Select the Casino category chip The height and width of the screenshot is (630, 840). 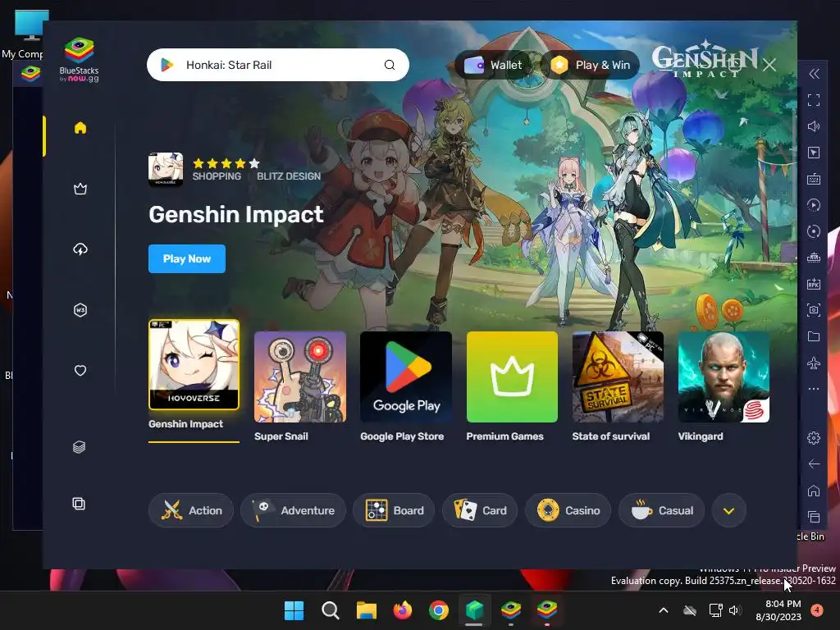point(568,510)
